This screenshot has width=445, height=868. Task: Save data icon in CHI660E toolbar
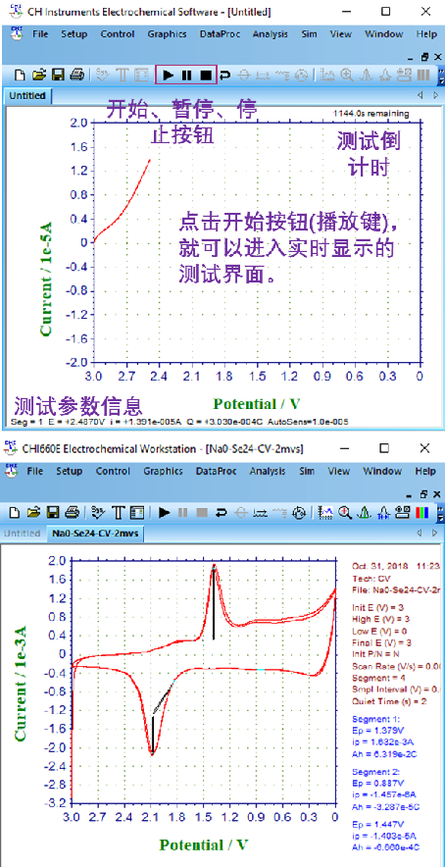53,513
